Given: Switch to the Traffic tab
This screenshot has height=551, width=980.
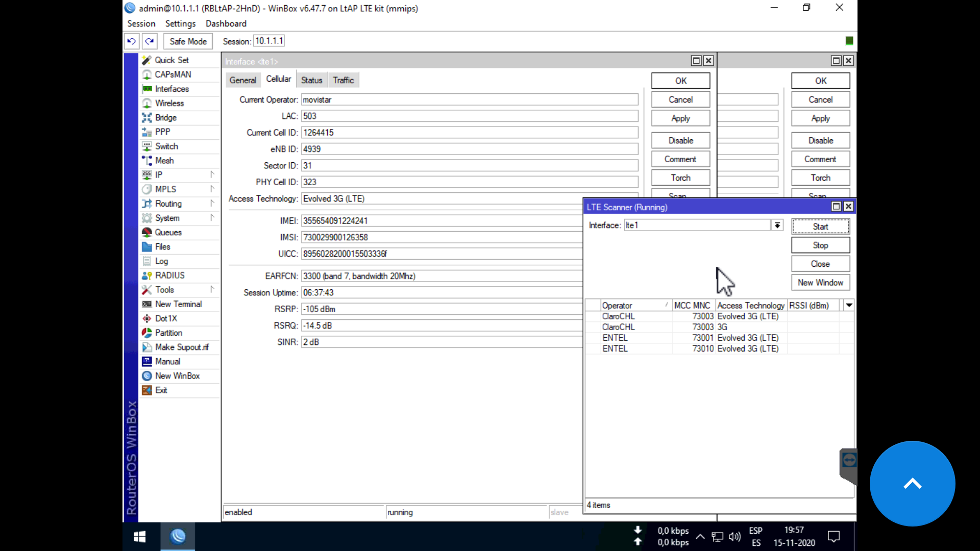Looking at the screenshot, I should [x=343, y=80].
